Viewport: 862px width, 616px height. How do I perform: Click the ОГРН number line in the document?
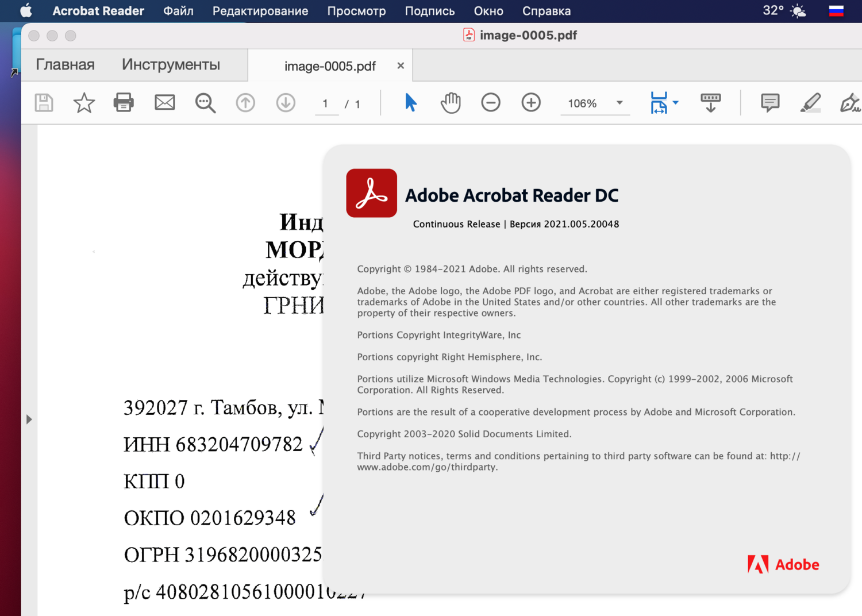pos(223,555)
